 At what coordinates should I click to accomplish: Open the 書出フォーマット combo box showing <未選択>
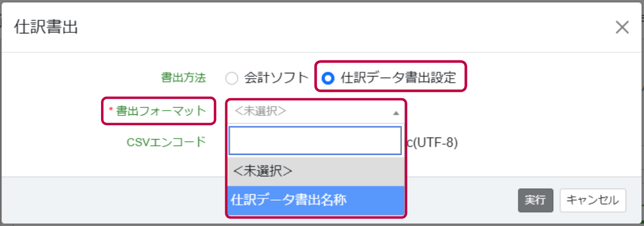click(x=316, y=112)
